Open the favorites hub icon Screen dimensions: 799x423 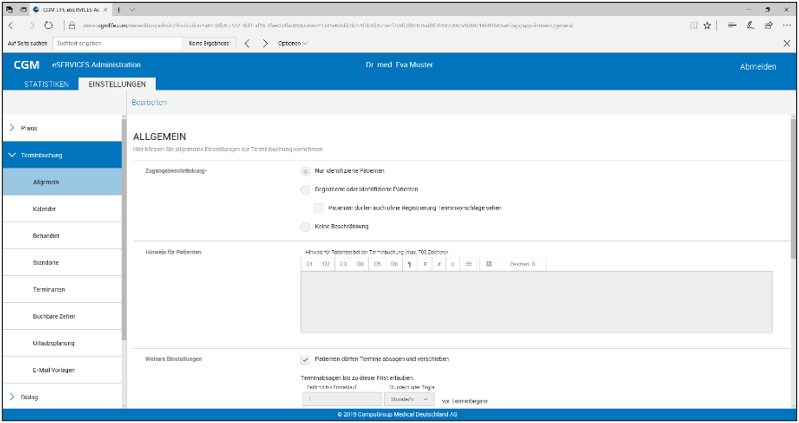coord(732,25)
